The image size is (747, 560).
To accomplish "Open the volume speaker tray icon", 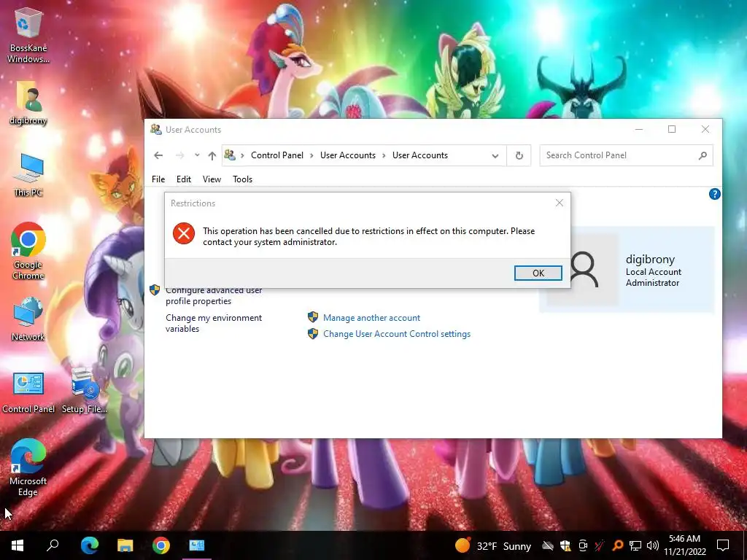I will 653,545.
